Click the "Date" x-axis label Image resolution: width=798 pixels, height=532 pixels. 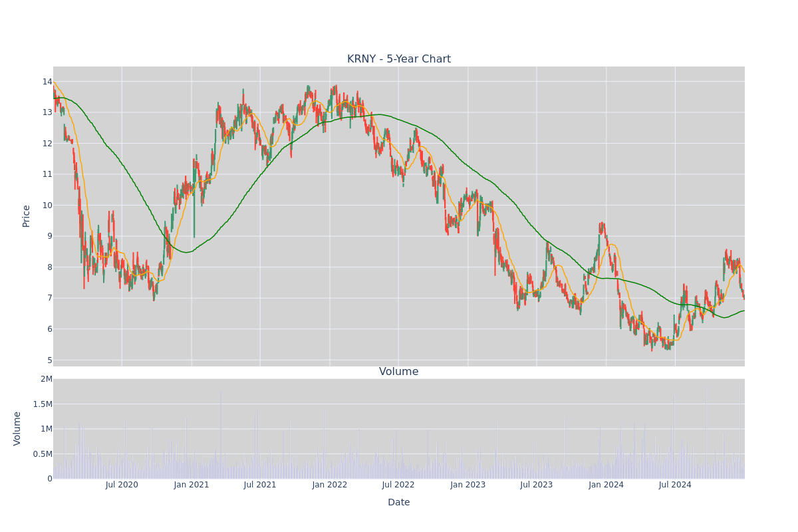pos(399,503)
